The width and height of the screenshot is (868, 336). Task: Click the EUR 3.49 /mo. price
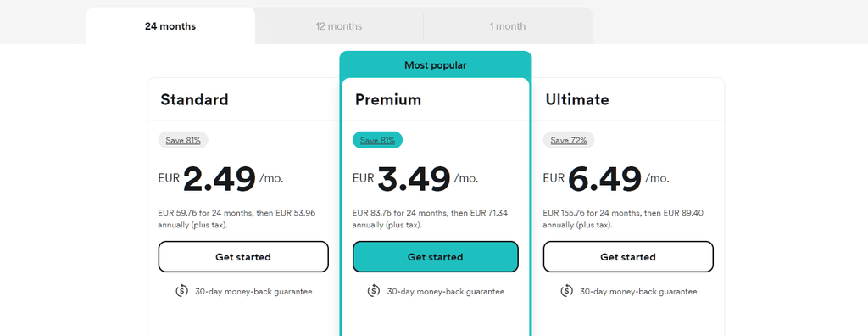[415, 178]
